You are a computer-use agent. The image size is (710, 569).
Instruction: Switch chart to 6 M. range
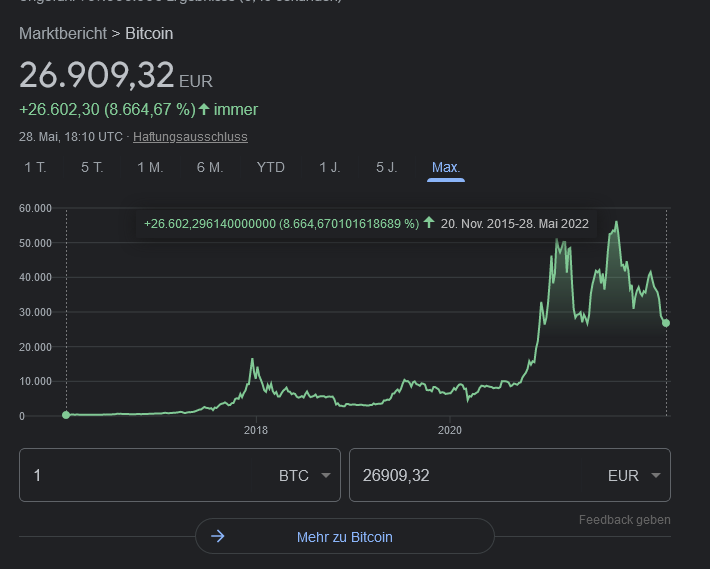point(210,167)
